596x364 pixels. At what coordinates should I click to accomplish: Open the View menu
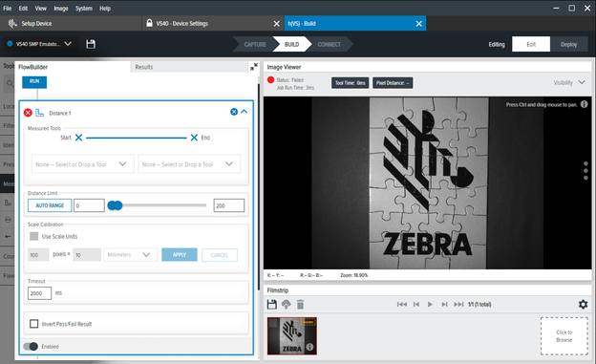pyautogui.click(x=41, y=8)
